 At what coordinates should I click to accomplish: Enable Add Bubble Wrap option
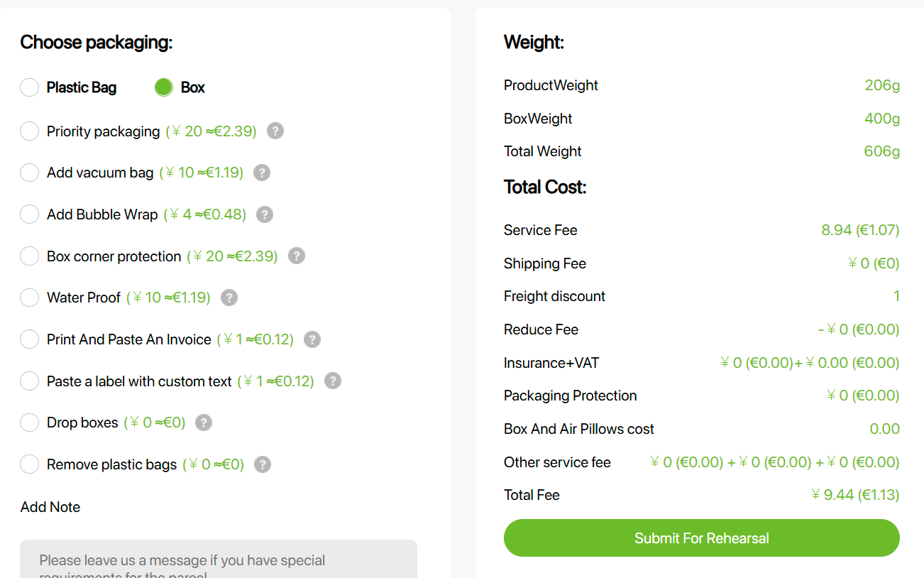[x=29, y=214]
